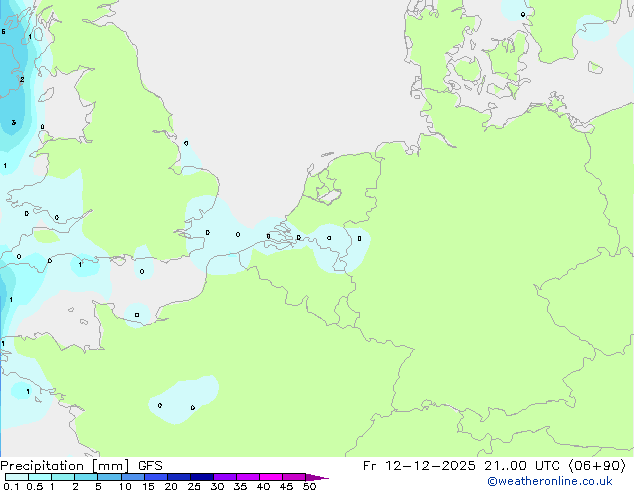This screenshot has height=490, width=634.
Task: Click the legend arrow tip above 50
Action: click(x=317, y=477)
